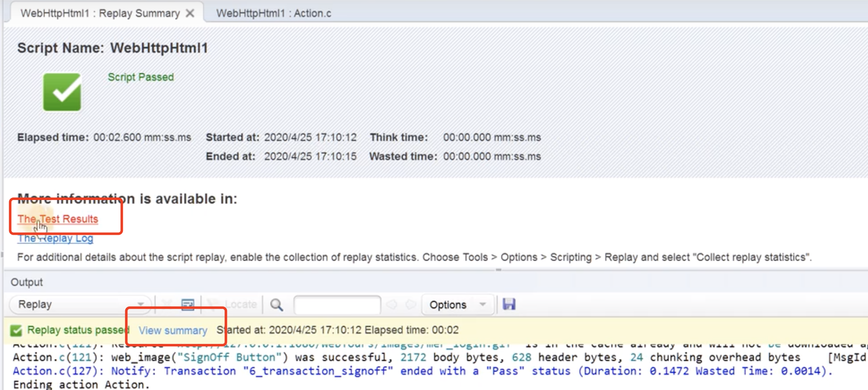Go to next search result arrow
The image size is (868, 390).
[x=411, y=304]
